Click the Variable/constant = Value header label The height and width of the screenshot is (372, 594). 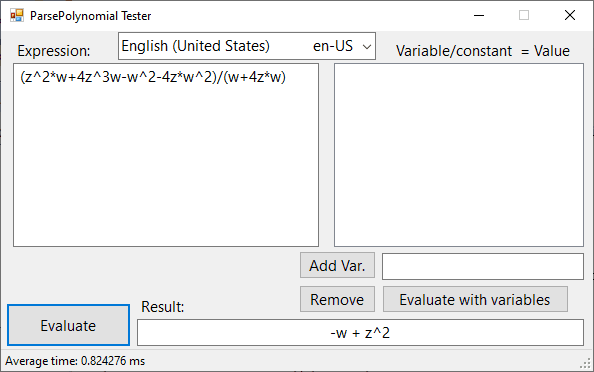click(x=483, y=51)
